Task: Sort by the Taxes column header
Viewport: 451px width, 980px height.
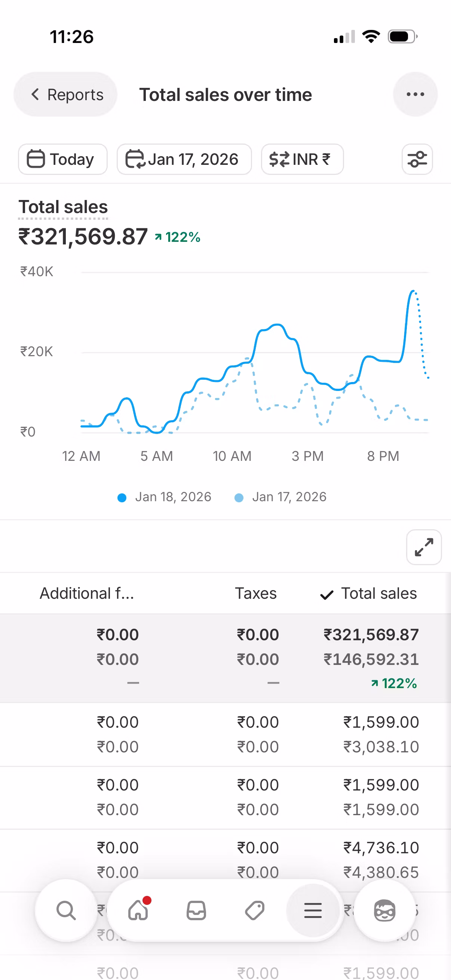Action: [255, 594]
